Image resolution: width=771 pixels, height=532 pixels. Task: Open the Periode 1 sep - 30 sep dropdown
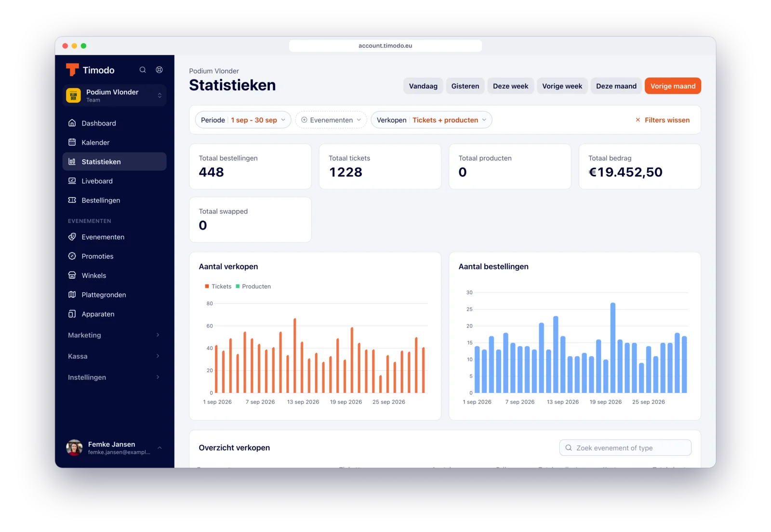[243, 120]
